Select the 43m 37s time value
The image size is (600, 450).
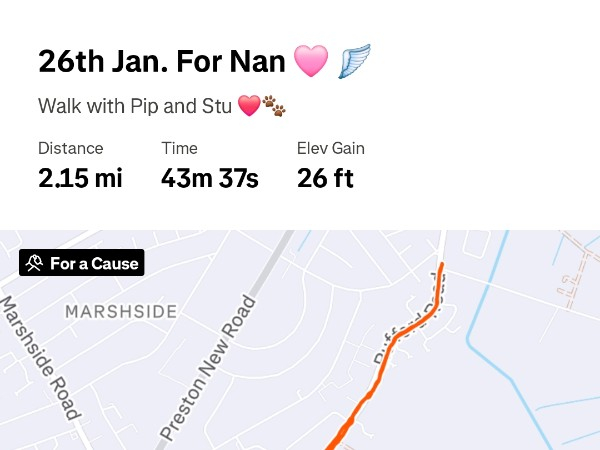pyautogui.click(x=209, y=179)
